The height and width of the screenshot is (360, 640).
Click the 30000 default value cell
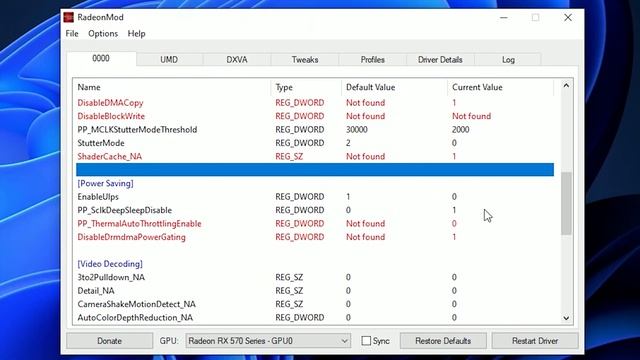(x=357, y=130)
